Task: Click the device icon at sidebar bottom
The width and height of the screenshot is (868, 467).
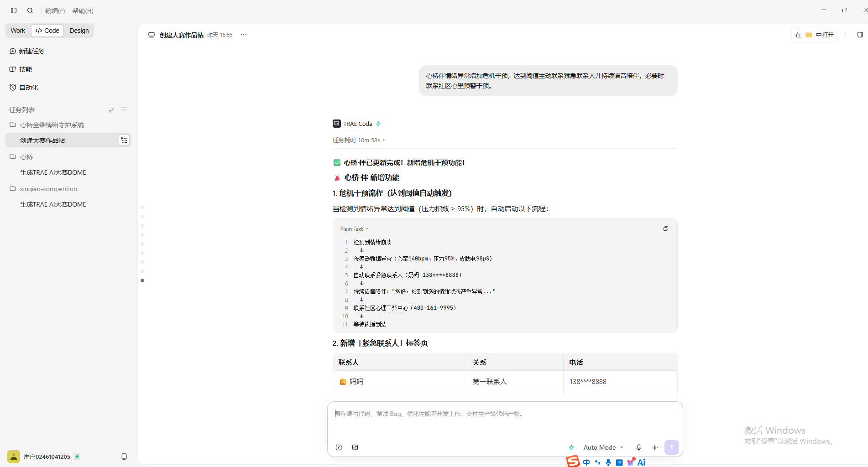Action: pyautogui.click(x=124, y=457)
